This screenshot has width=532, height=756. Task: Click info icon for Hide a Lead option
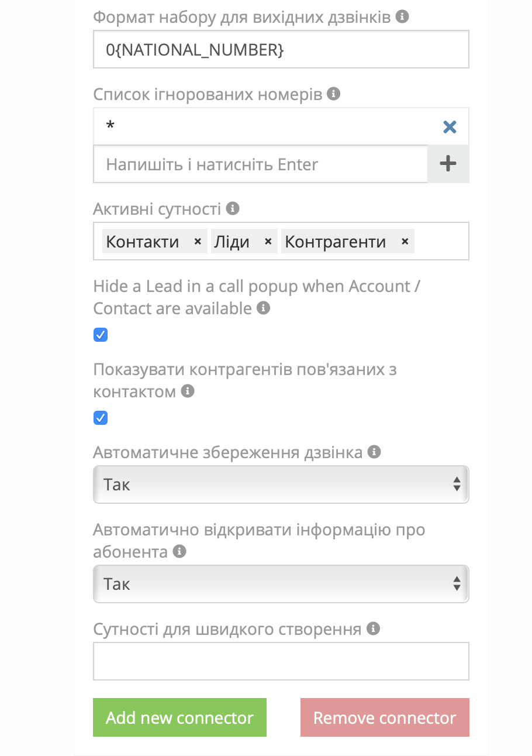[x=264, y=307]
